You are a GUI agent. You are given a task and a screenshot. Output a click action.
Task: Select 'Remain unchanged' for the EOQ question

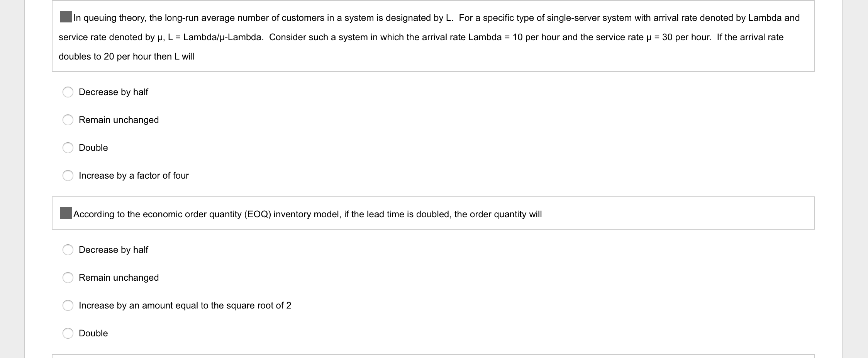(68, 277)
